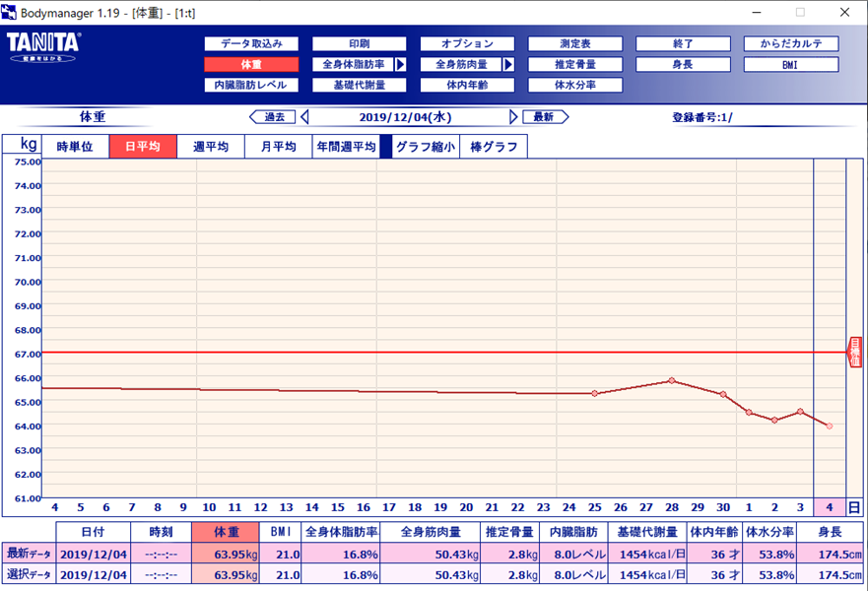This screenshot has width=868, height=591.
Task: Jump to oldest data with 過去 button
Action: tap(273, 117)
